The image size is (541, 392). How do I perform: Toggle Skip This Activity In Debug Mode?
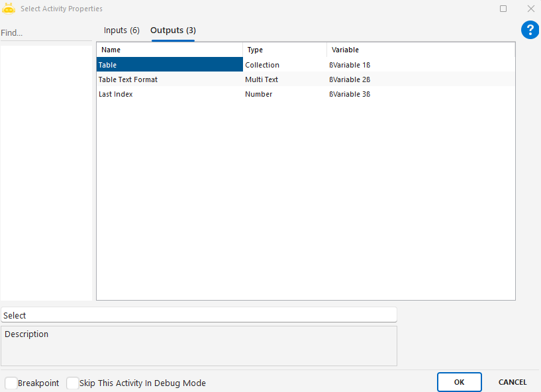tap(73, 383)
